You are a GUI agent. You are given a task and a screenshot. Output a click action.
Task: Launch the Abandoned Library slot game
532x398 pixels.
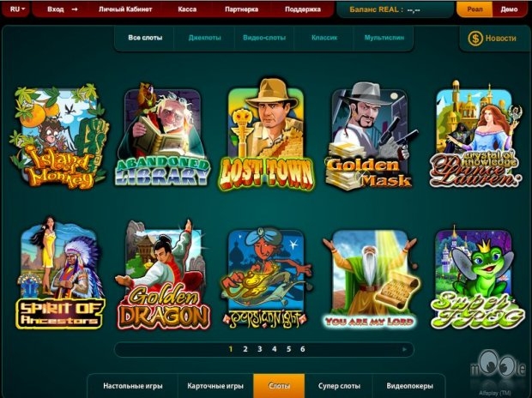(x=162, y=135)
